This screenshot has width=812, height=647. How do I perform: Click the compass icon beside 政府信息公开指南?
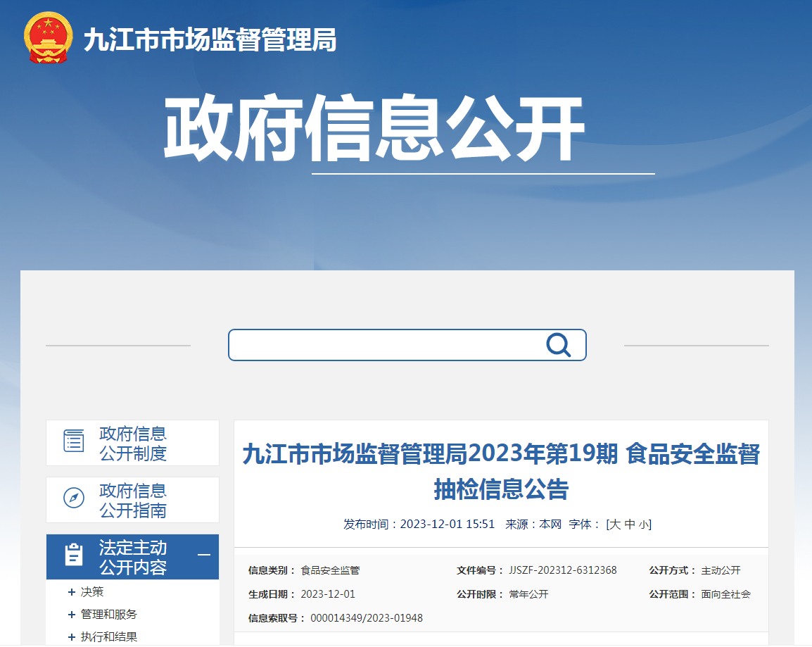point(74,498)
